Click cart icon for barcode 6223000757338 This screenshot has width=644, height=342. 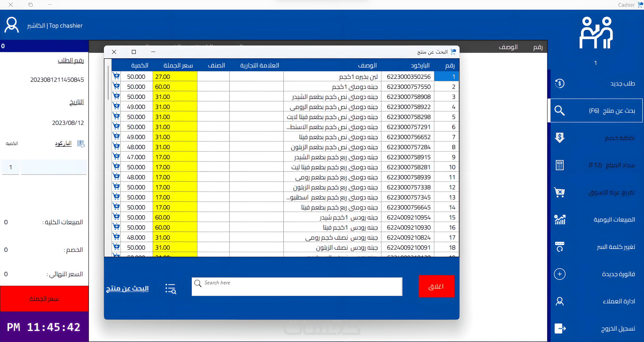pyautogui.click(x=116, y=187)
